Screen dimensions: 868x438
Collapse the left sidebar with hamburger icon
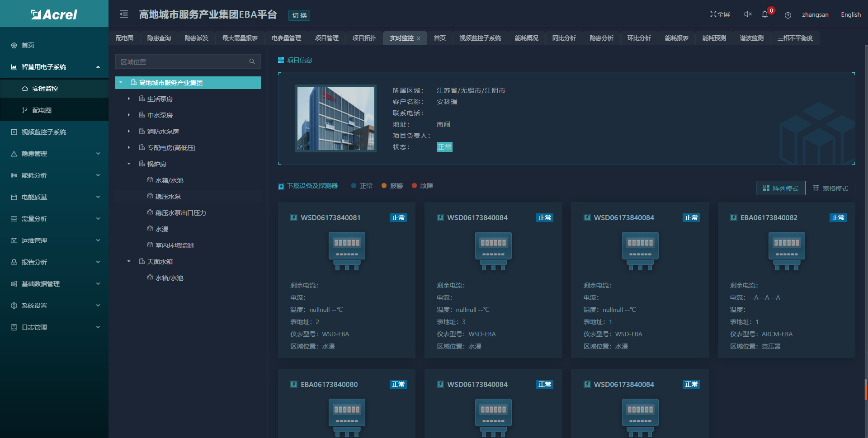click(123, 14)
